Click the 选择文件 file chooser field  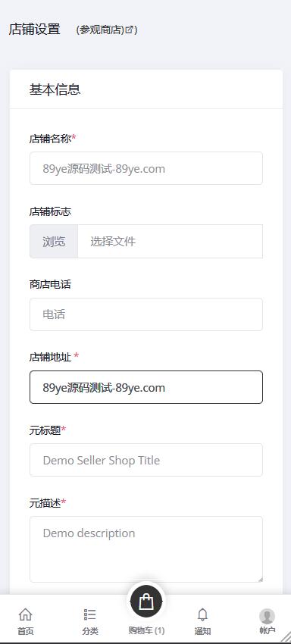tap(171, 242)
